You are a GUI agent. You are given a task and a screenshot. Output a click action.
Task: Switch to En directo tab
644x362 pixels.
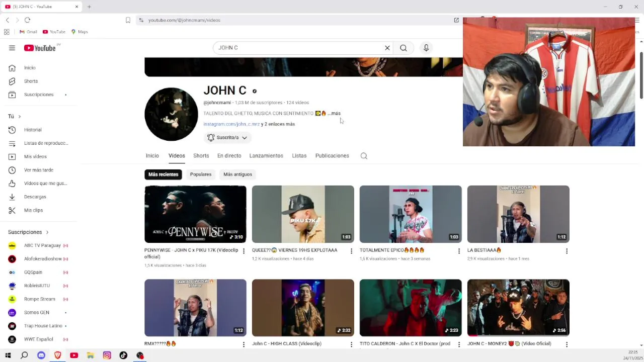point(229,156)
